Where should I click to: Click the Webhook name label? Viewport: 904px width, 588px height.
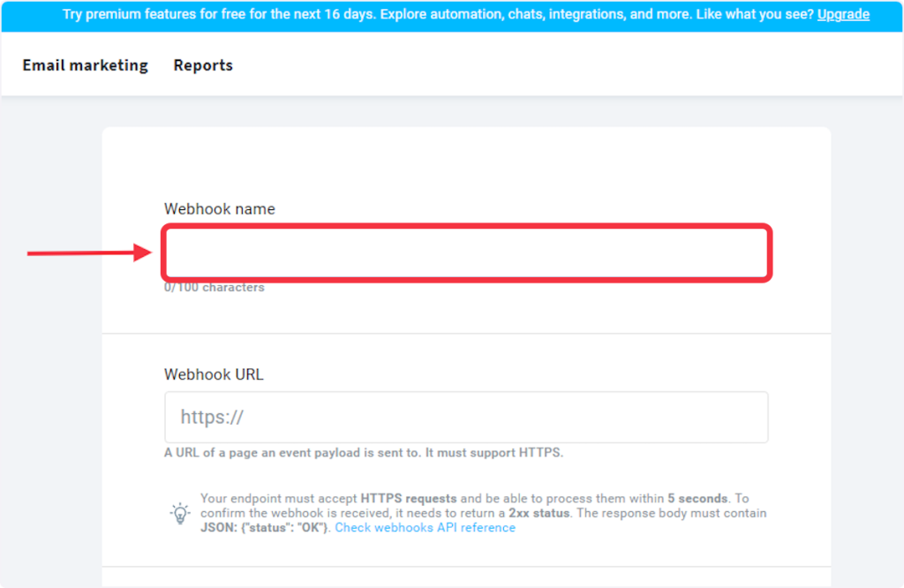pyautogui.click(x=220, y=209)
